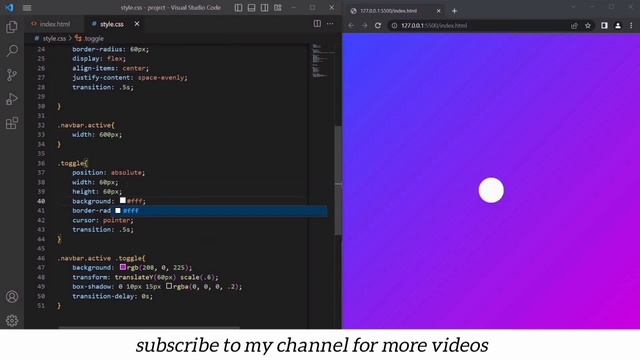Toggle primary sidebar layout icon

[238, 8]
